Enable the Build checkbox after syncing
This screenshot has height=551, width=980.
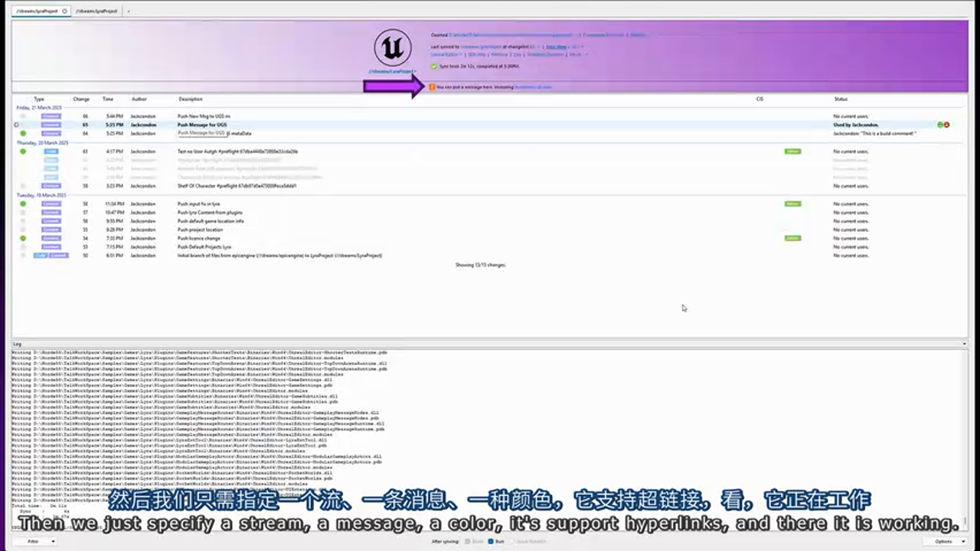468,541
